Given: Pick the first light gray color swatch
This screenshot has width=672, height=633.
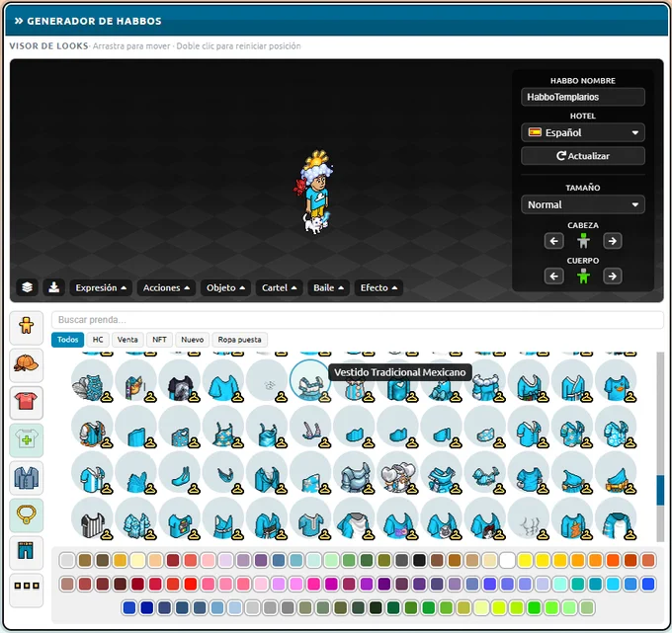Looking at the screenshot, I should coord(67,560).
